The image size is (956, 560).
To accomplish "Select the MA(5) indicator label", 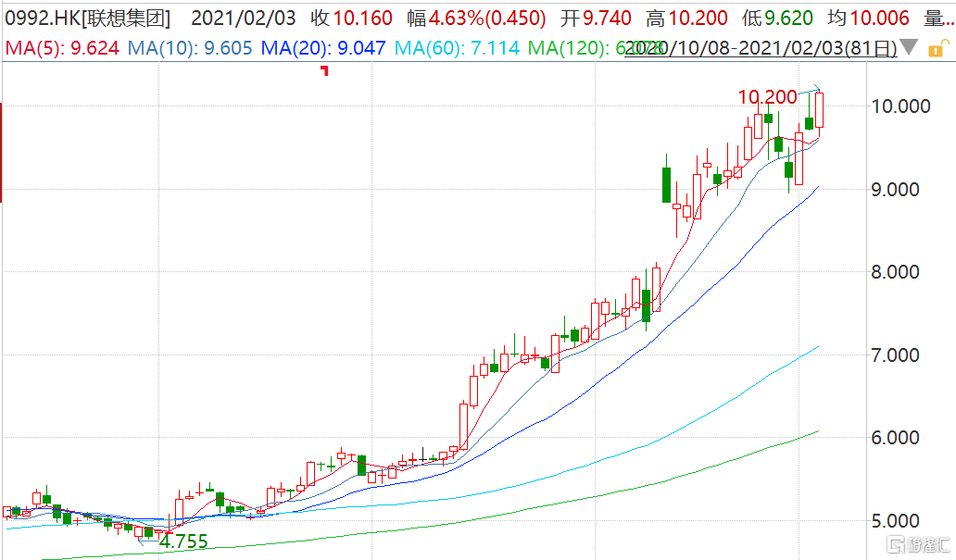I will tap(60, 47).
